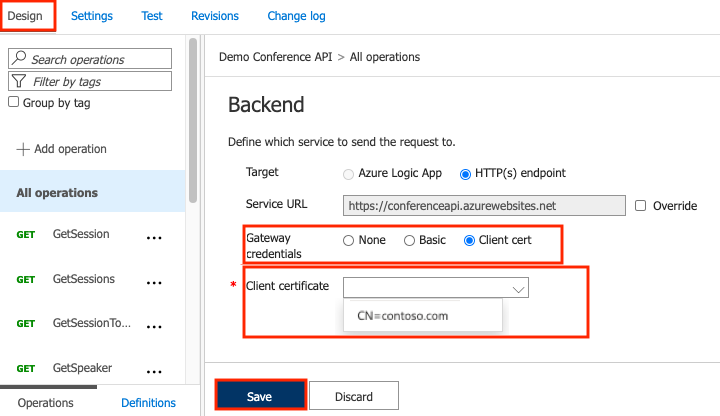Open the Revisions tab

point(213,16)
